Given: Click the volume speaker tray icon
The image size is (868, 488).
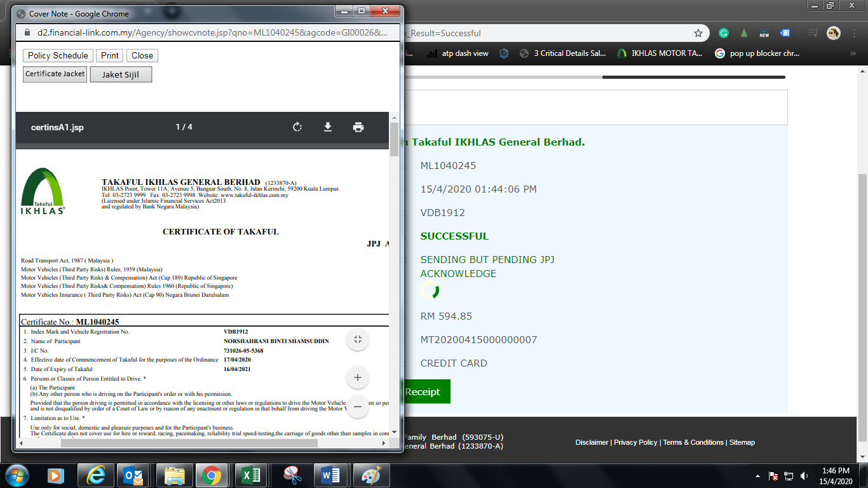Looking at the screenshot, I should point(804,476).
